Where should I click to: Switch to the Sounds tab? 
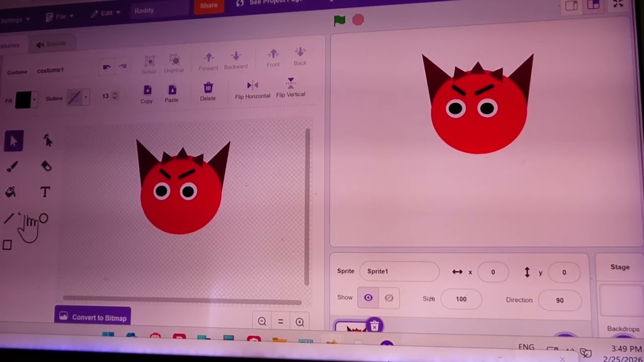tap(52, 44)
